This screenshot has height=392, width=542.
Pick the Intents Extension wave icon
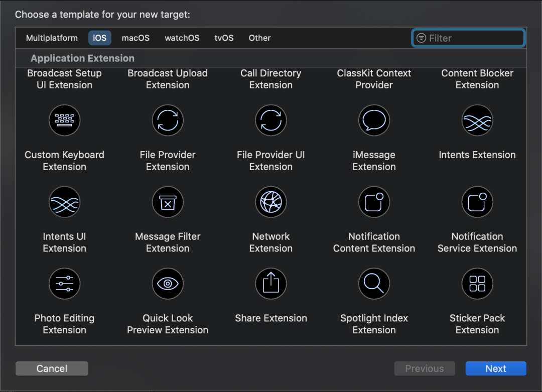[477, 120]
